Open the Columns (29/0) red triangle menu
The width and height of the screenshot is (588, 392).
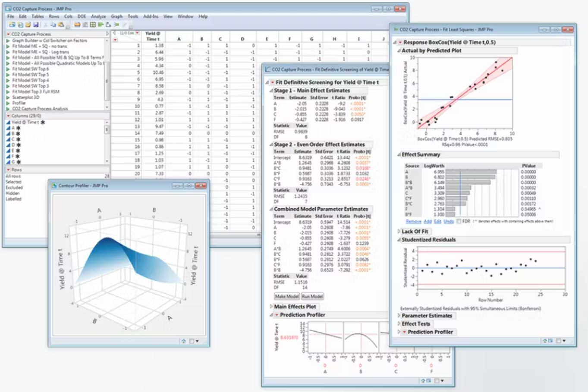tap(8, 116)
